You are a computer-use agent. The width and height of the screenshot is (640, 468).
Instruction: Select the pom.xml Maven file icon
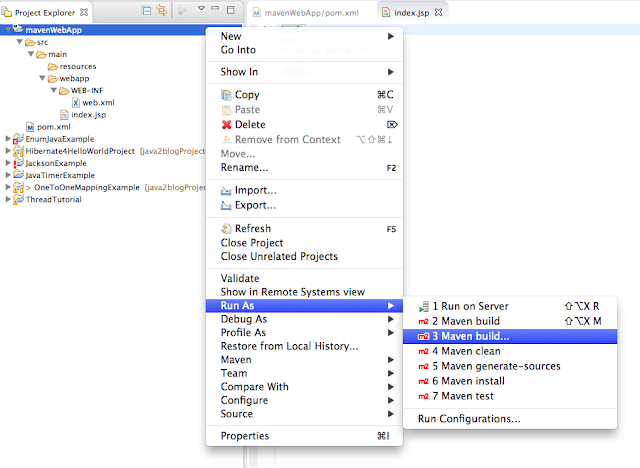[x=30, y=127]
